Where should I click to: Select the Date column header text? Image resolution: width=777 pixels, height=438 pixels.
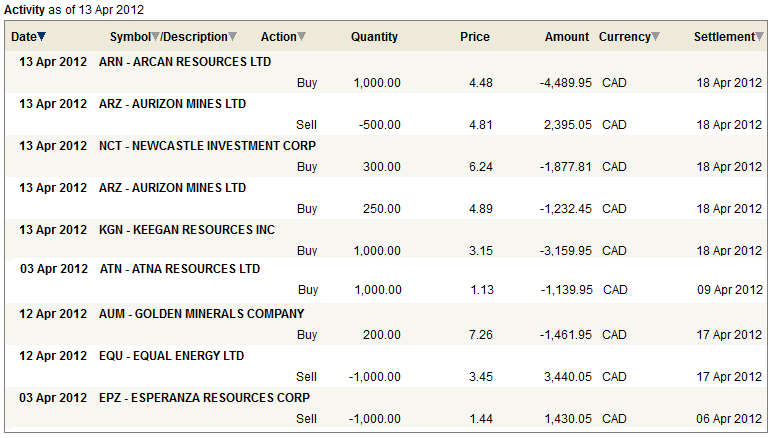(x=23, y=37)
